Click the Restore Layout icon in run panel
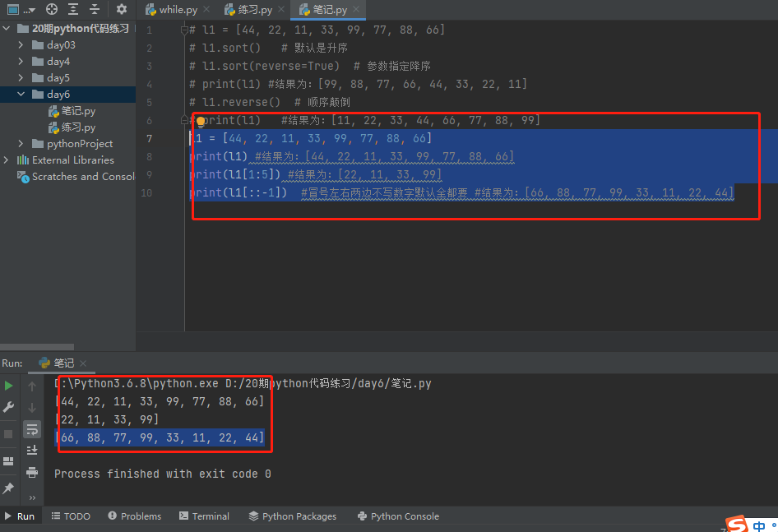 pyautogui.click(x=8, y=461)
